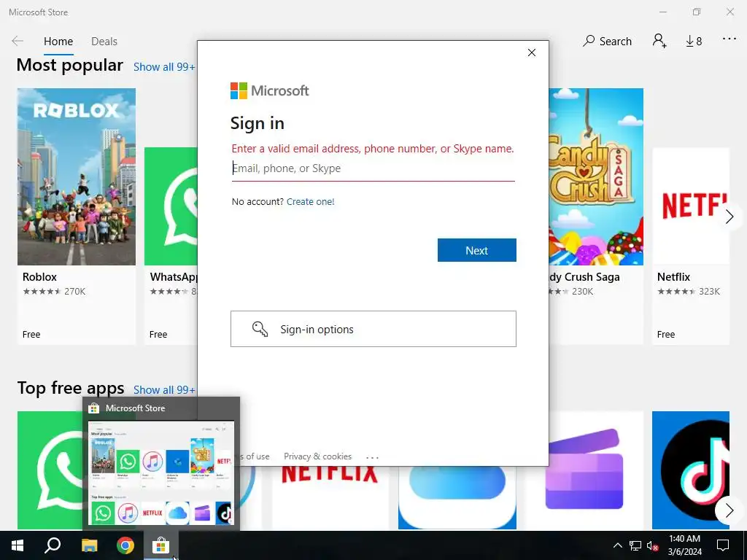Click the Roblox app title text
The height and width of the screenshot is (560, 747).
coord(39,276)
